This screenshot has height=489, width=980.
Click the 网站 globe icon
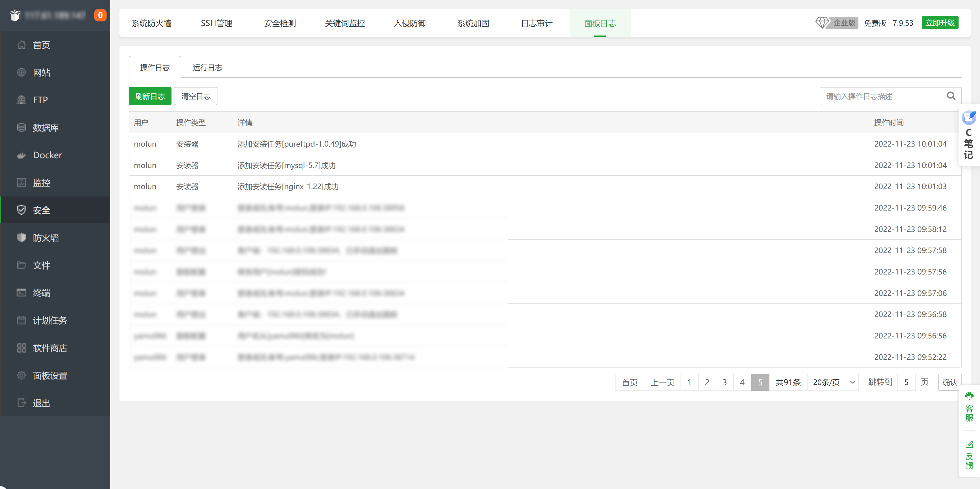pos(21,72)
